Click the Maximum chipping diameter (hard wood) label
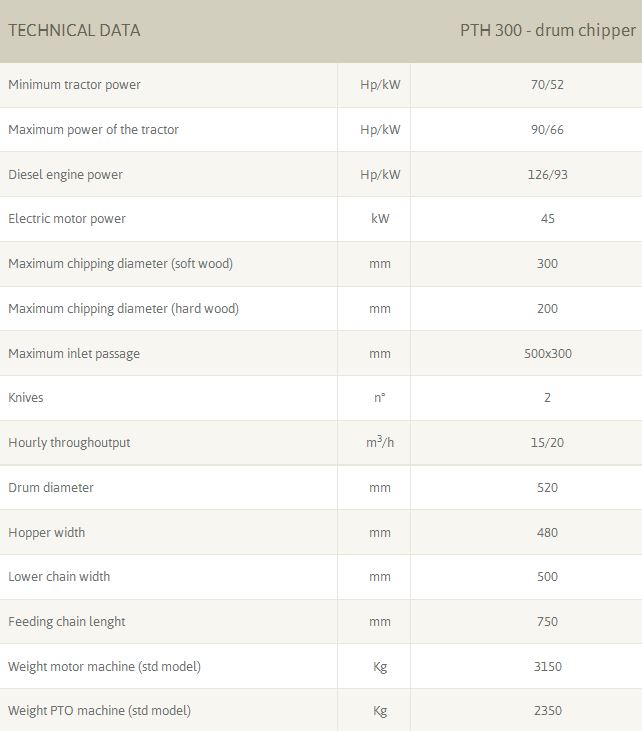The height and width of the screenshot is (731, 642). coord(123,309)
